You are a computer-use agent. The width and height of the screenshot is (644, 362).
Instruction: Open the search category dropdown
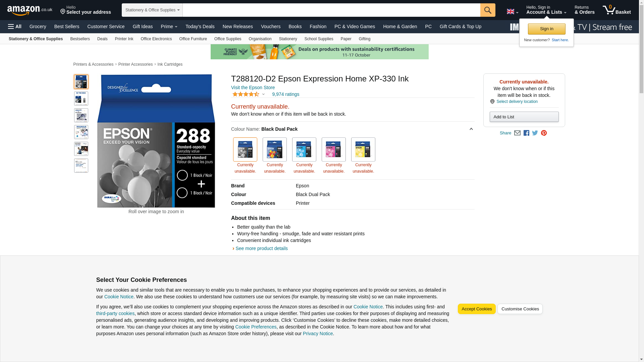click(152, 10)
